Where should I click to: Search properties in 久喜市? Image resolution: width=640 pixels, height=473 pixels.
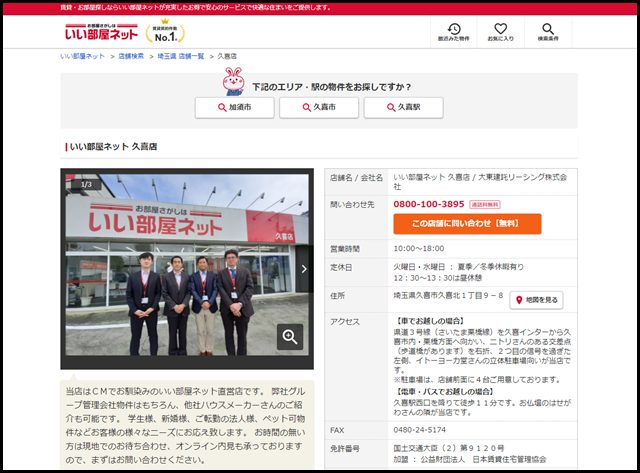pyautogui.click(x=319, y=107)
